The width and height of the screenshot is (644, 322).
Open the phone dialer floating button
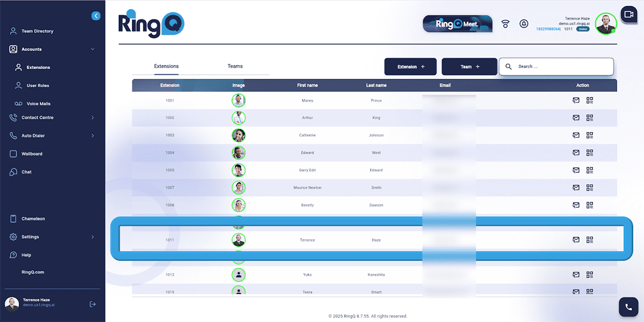(x=627, y=307)
